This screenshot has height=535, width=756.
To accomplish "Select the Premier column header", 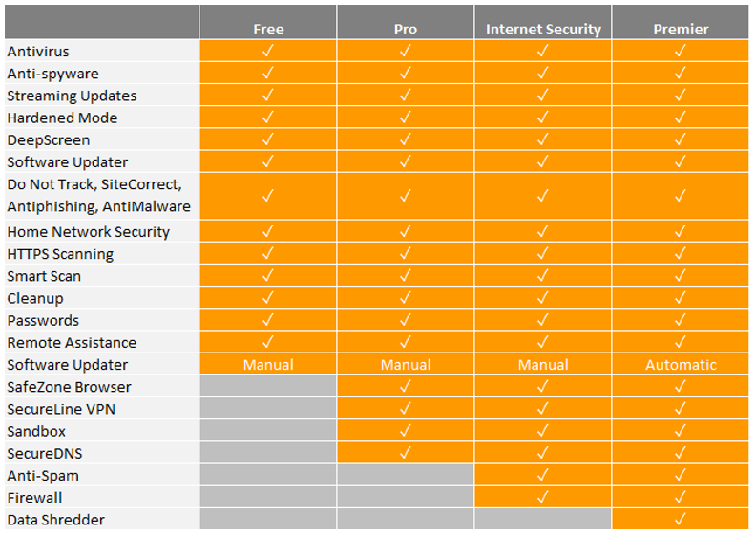I will click(681, 22).
